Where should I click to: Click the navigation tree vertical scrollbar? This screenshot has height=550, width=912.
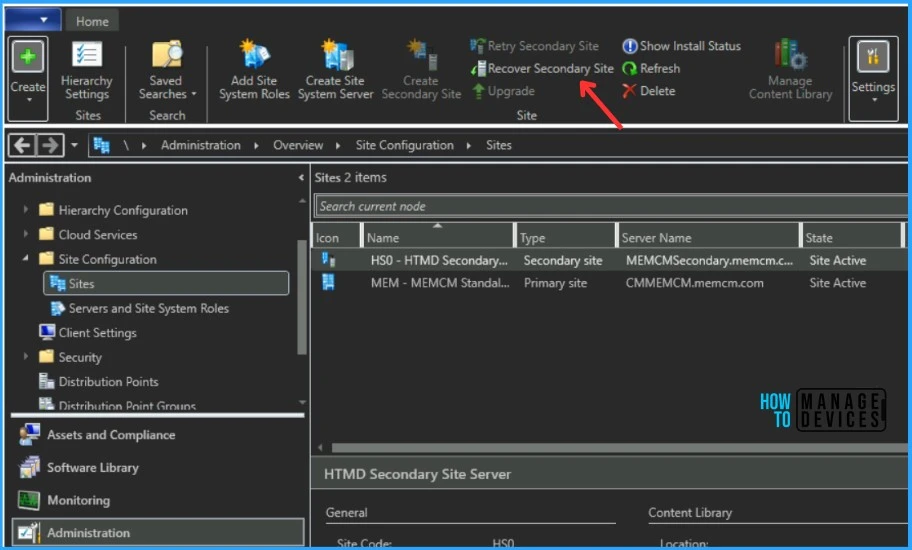[x=301, y=297]
